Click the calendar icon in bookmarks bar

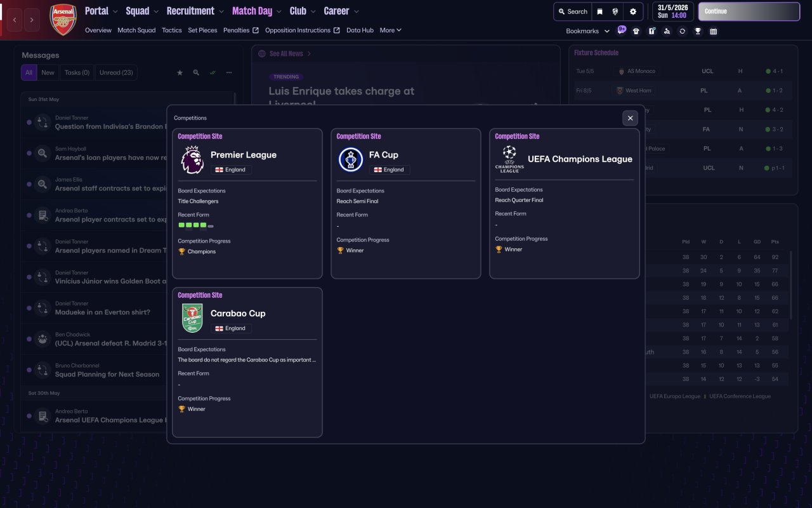pos(713,31)
